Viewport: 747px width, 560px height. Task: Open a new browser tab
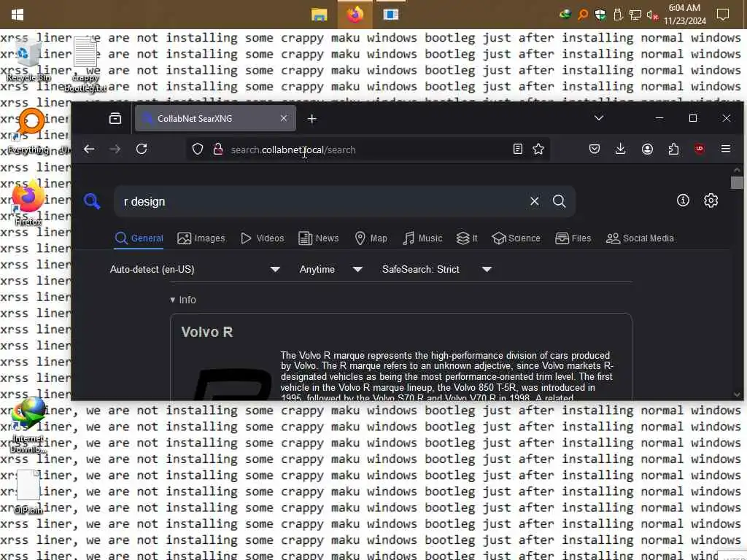(x=312, y=119)
